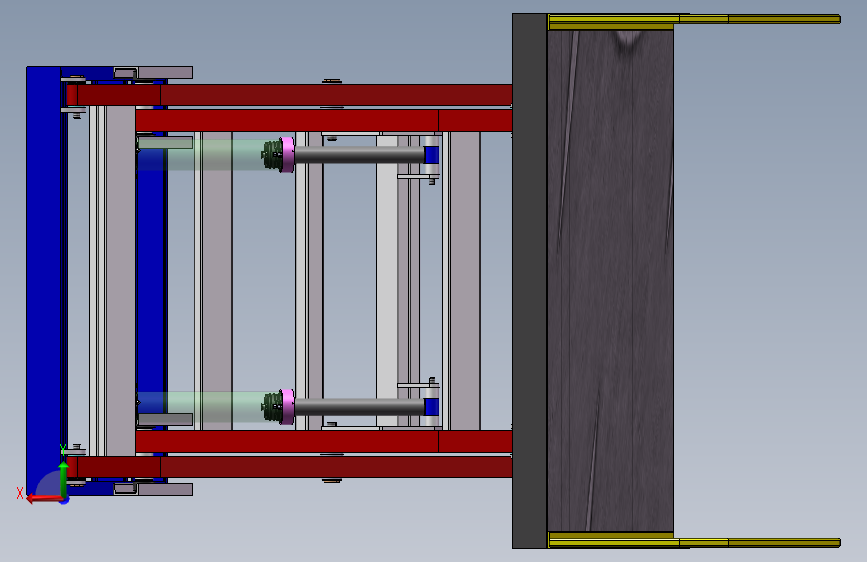The height and width of the screenshot is (562, 867).
Task: Select the lower pink cylinder flange
Action: point(287,407)
